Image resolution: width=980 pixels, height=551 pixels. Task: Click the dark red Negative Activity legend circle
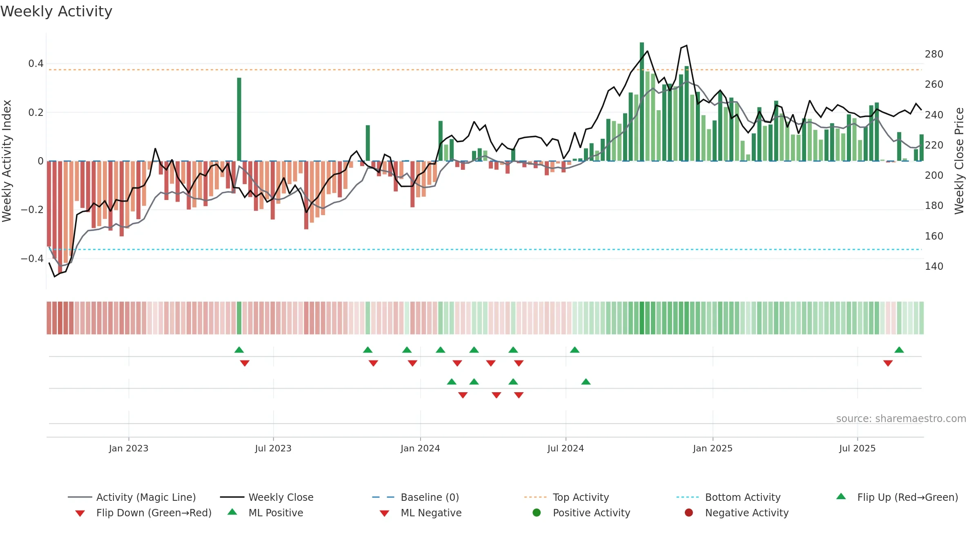[x=689, y=513]
